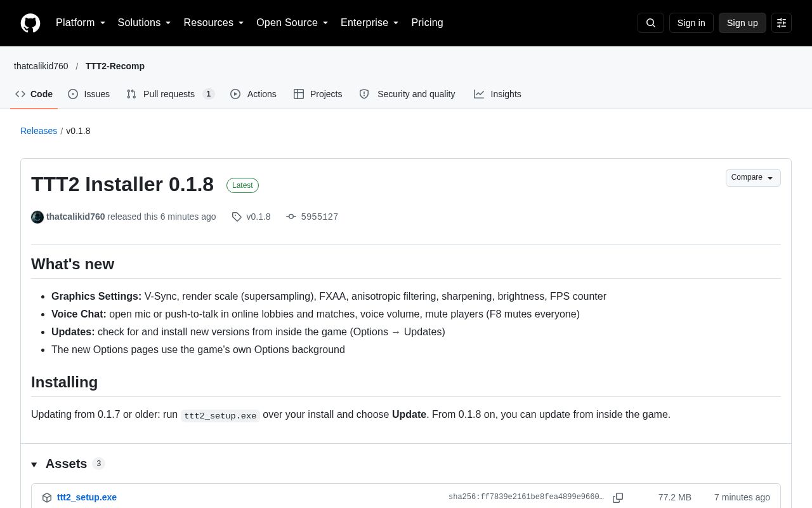The width and height of the screenshot is (812, 508).
Task: Click the commit icon beside 5955127
Action: point(291,217)
